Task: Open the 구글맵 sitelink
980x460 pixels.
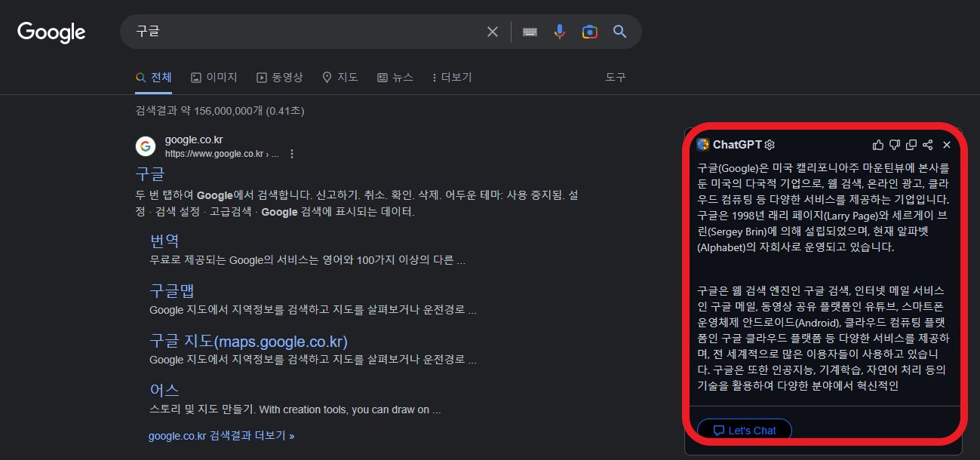Action: click(172, 290)
